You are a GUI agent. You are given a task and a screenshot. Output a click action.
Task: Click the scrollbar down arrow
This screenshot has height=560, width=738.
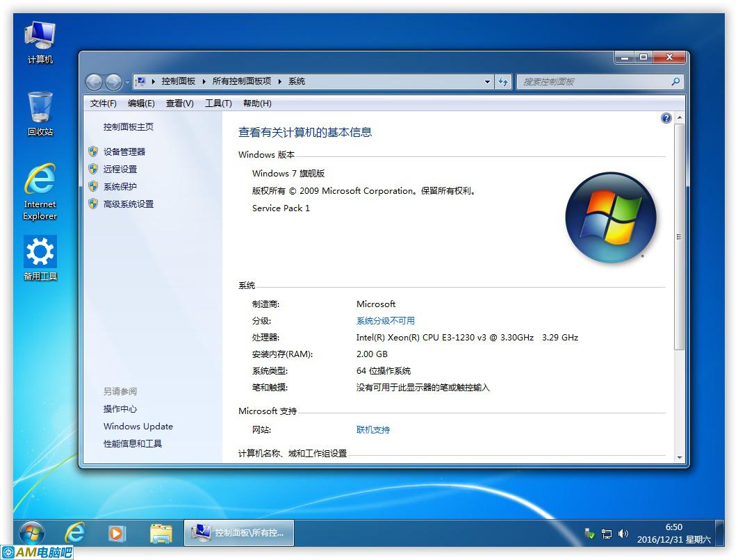coord(679,457)
